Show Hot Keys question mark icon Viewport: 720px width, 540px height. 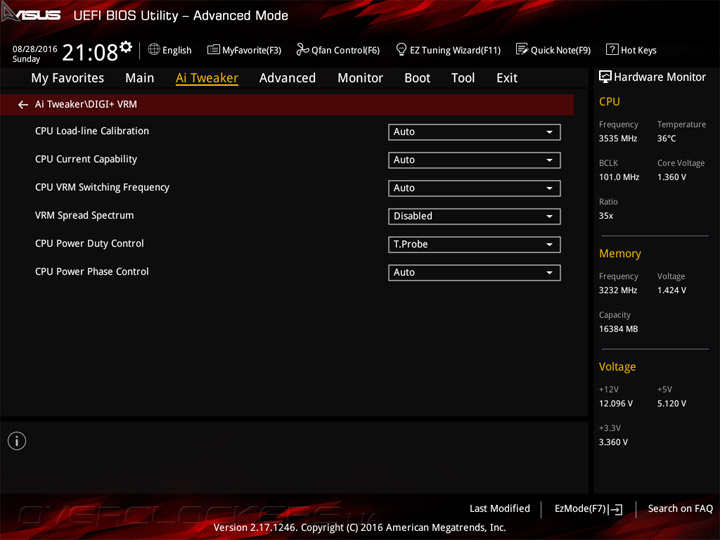612,49
